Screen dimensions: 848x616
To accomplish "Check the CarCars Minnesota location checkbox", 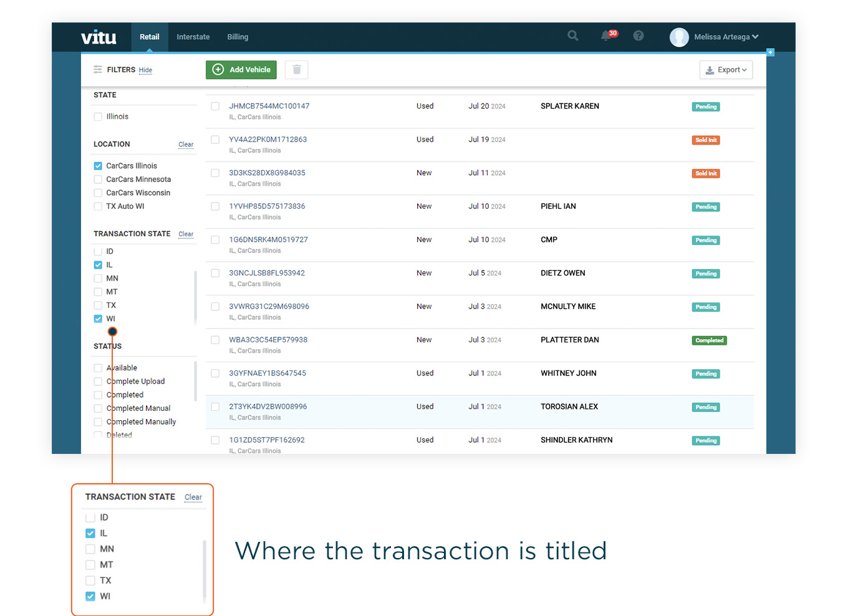I will tap(98, 180).
